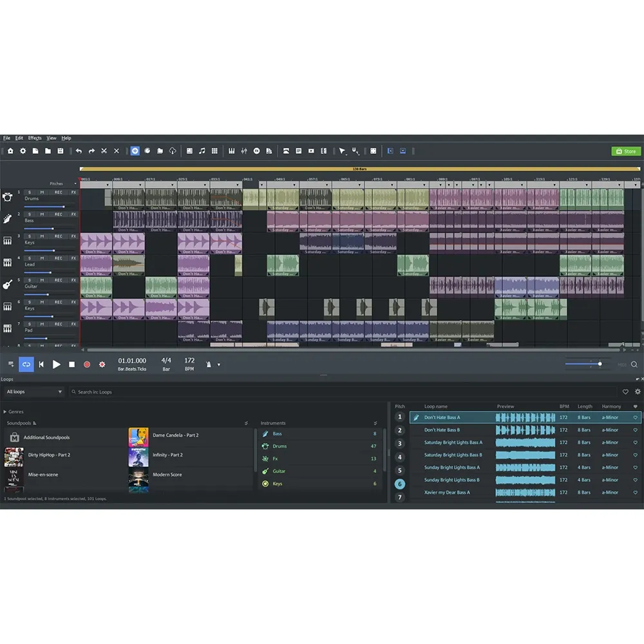
Task: Click the magnifier zoom icon near the transport
Action: (x=634, y=365)
